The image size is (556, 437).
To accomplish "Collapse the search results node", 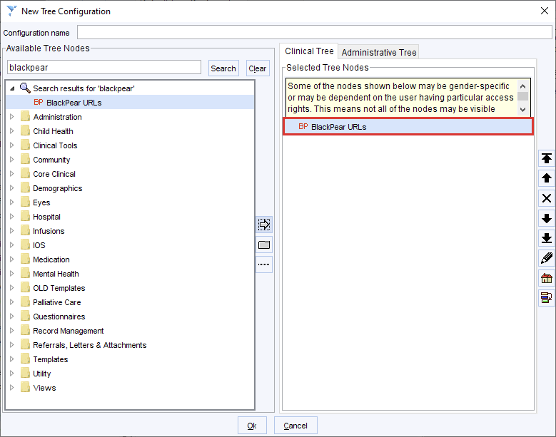I will [x=12, y=88].
